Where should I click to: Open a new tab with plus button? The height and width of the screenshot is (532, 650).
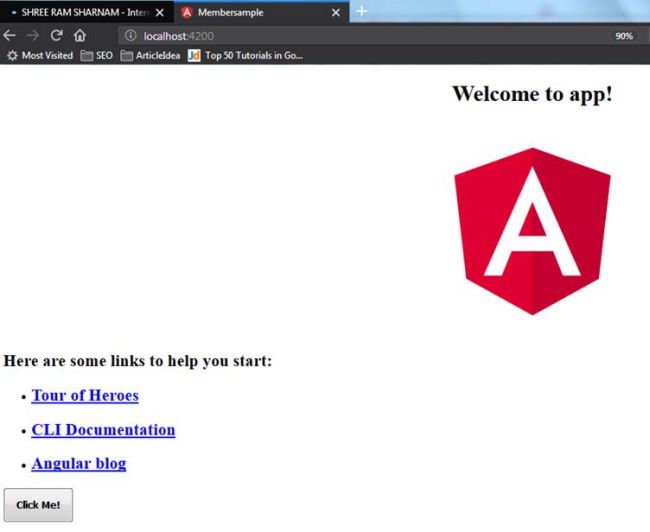(361, 11)
